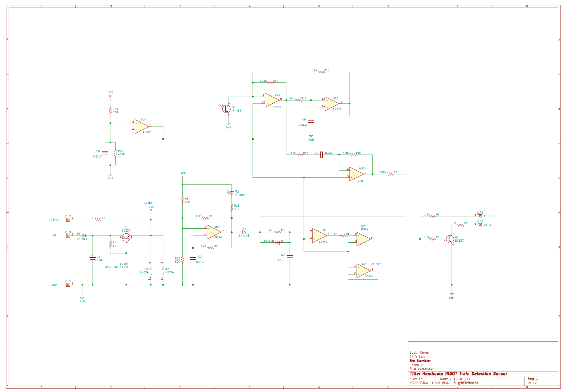Viewport: 566px width, 392px height.
Task: Select the U1B op-amp symbol
Action: (214, 232)
